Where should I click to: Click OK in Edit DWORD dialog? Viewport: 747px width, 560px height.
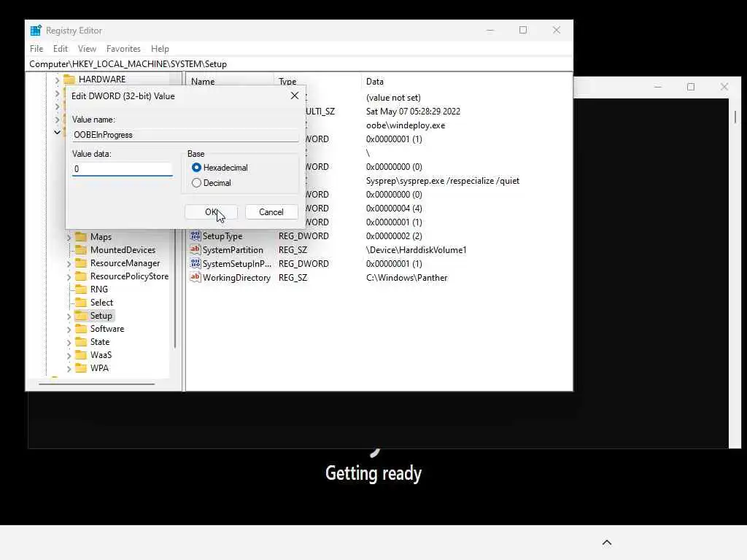click(x=211, y=212)
